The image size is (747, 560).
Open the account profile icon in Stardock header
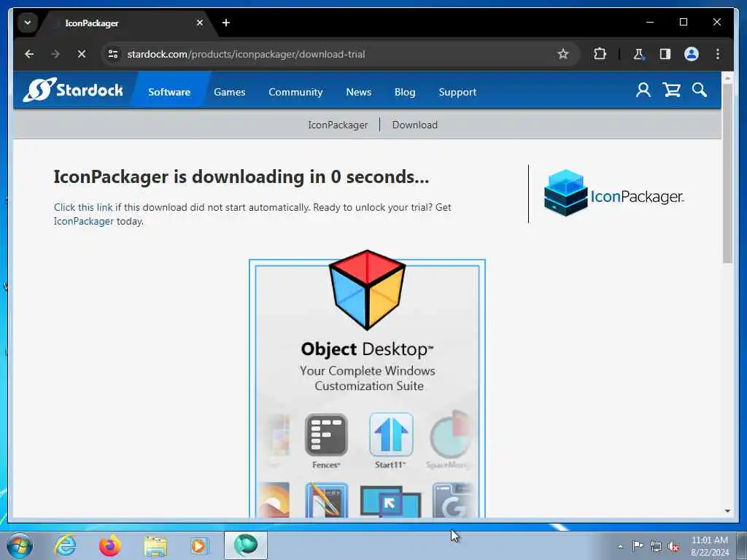(x=643, y=90)
